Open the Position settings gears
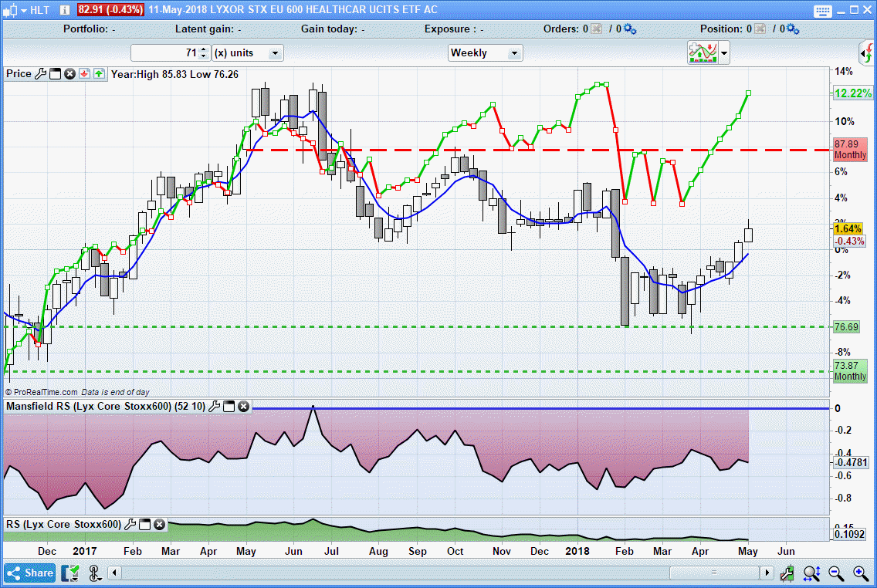Image resolution: width=877 pixels, height=588 pixels. point(793,29)
